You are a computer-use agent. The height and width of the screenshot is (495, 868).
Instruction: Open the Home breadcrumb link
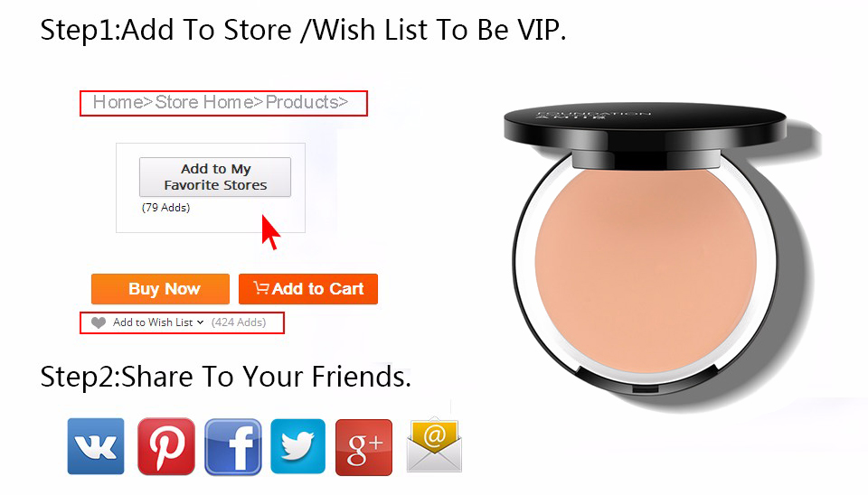point(118,102)
